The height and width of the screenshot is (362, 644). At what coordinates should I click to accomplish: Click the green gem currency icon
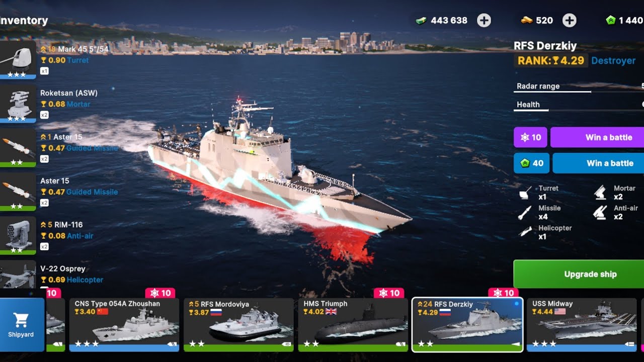pyautogui.click(x=611, y=20)
